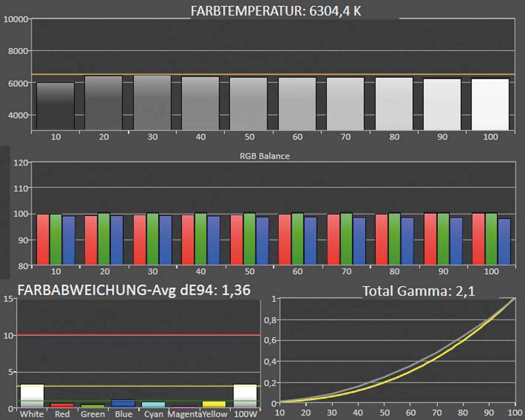Select the blue RGB Balance bar at 100
This screenshot has height=420, width=525.
click(x=504, y=241)
